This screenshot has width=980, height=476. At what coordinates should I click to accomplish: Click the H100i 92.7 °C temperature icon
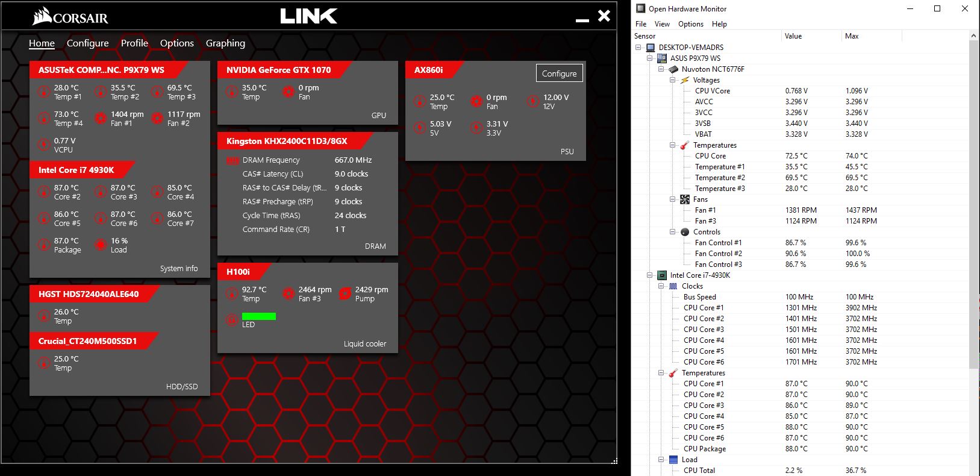232,293
